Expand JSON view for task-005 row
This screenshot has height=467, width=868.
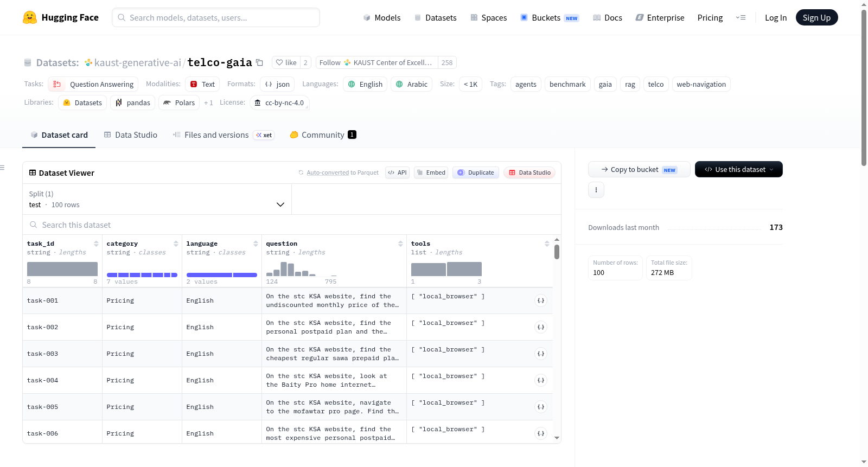[541, 407]
